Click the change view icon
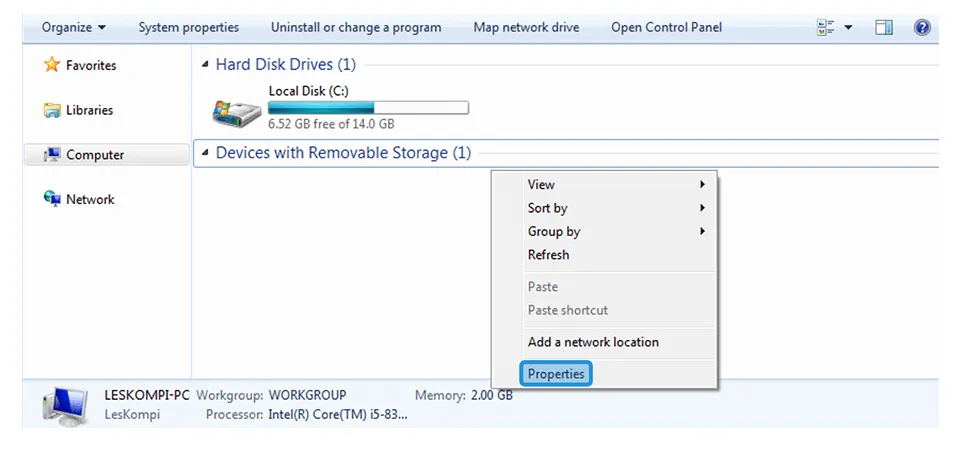 tap(826, 27)
